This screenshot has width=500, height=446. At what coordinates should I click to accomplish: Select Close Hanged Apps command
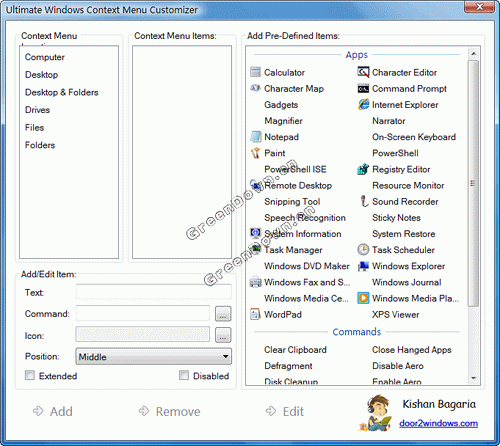click(x=412, y=350)
